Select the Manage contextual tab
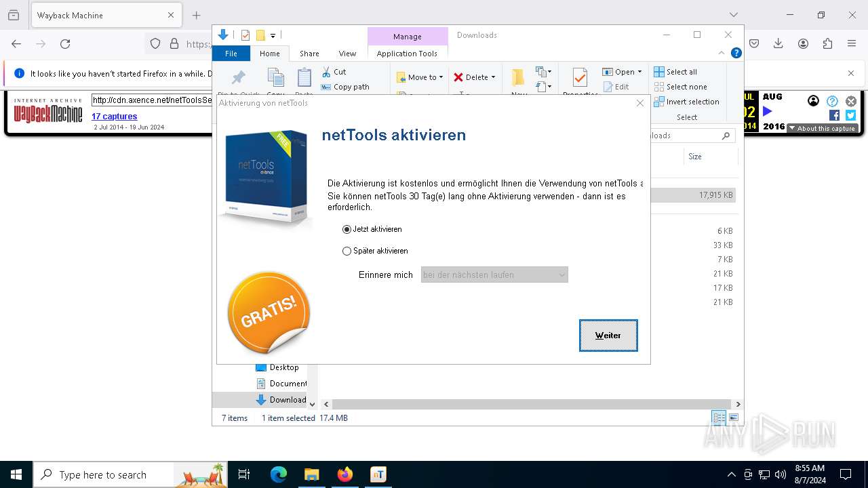The width and height of the screenshot is (868, 488). point(407,37)
